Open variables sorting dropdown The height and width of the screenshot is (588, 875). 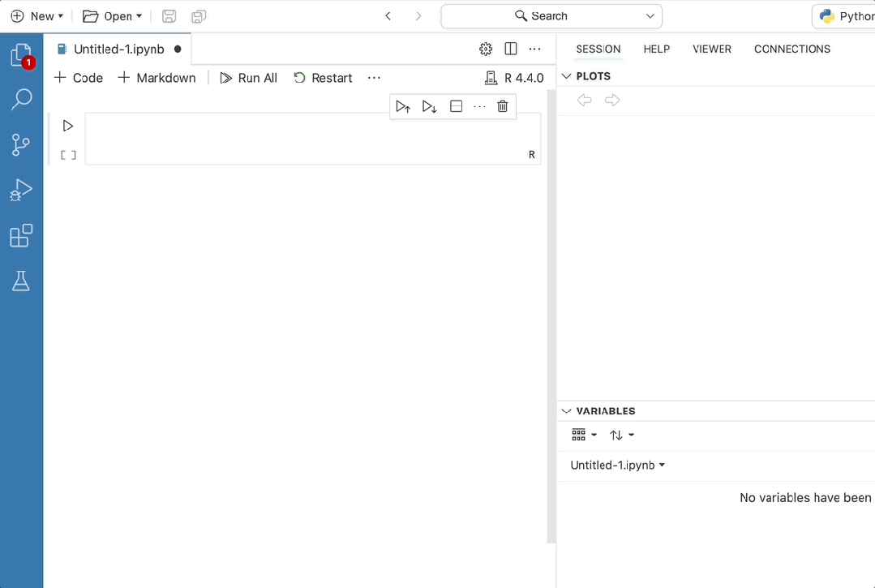(622, 436)
